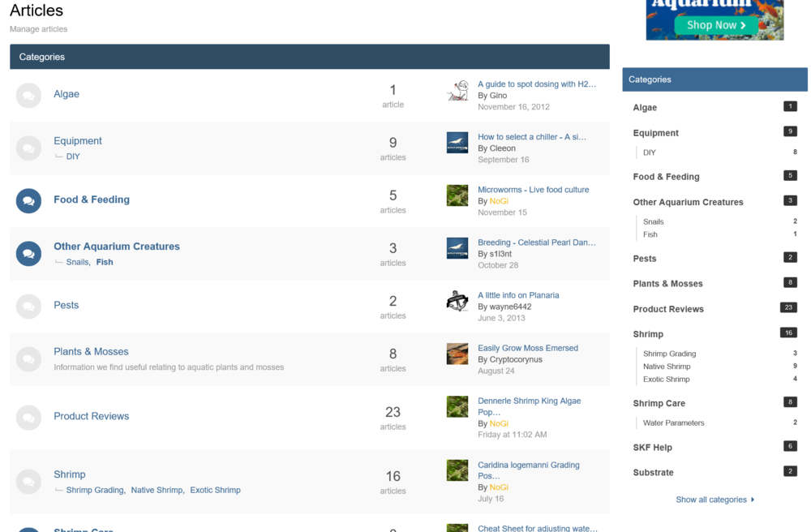This screenshot has width=811, height=532.
Task: Click the Shrimp category bubble icon
Action: pos(28,482)
